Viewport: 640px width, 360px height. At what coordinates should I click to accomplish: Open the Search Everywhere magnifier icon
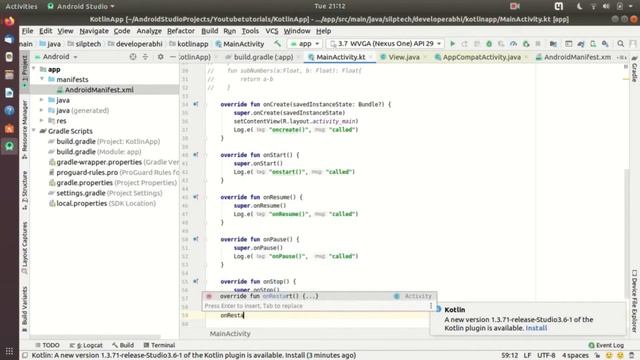[620, 44]
